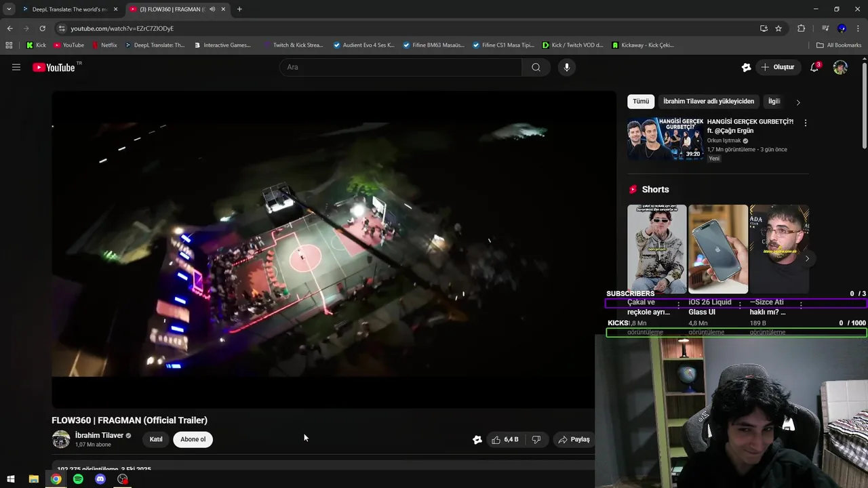Screen dimensions: 868x488
Task: Start voice search with microphone icon
Action: click(x=567, y=67)
